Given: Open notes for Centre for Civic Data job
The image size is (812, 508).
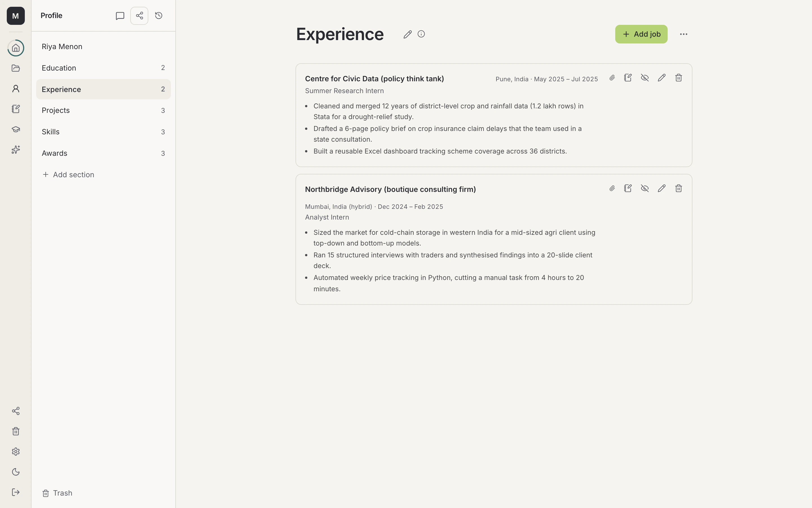Looking at the screenshot, I should [628, 78].
